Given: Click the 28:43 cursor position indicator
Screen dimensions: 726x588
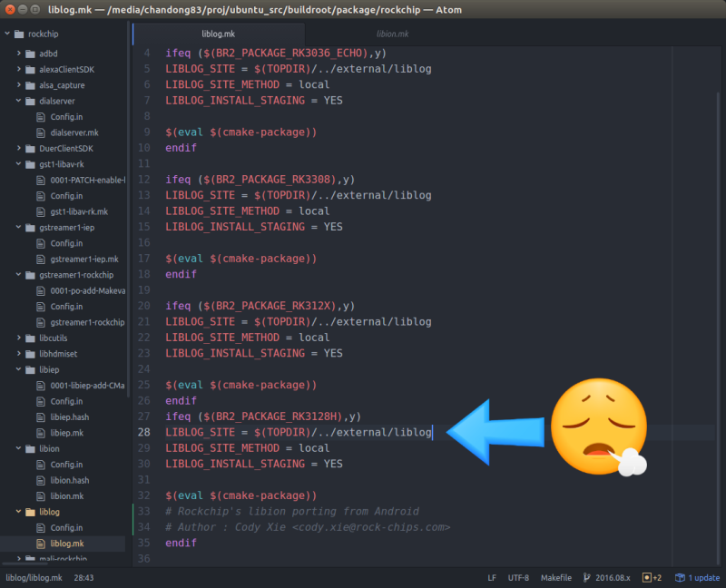Looking at the screenshot, I should pos(83,577).
